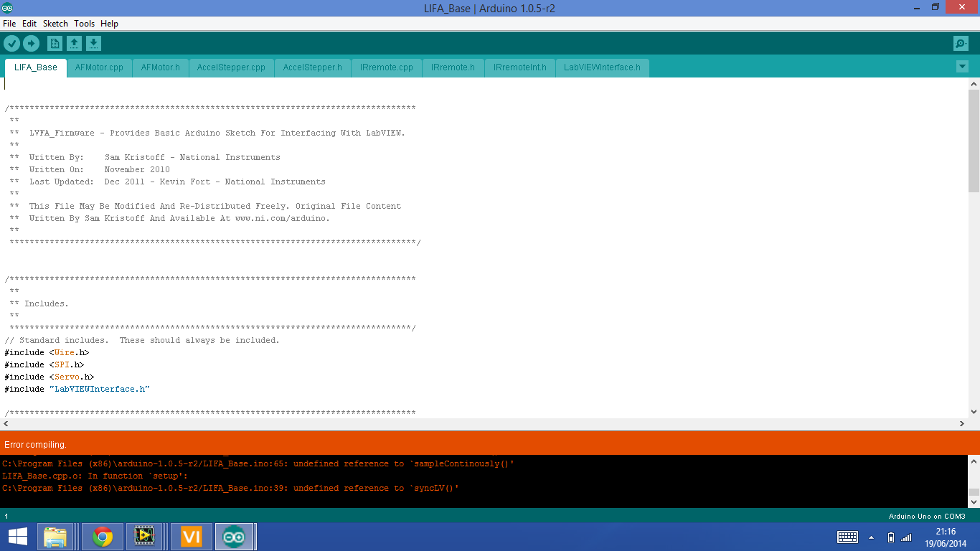Image resolution: width=980 pixels, height=551 pixels.
Task: Click the 'Written By: Sam Kristoff' comment line
Action: 145,157
